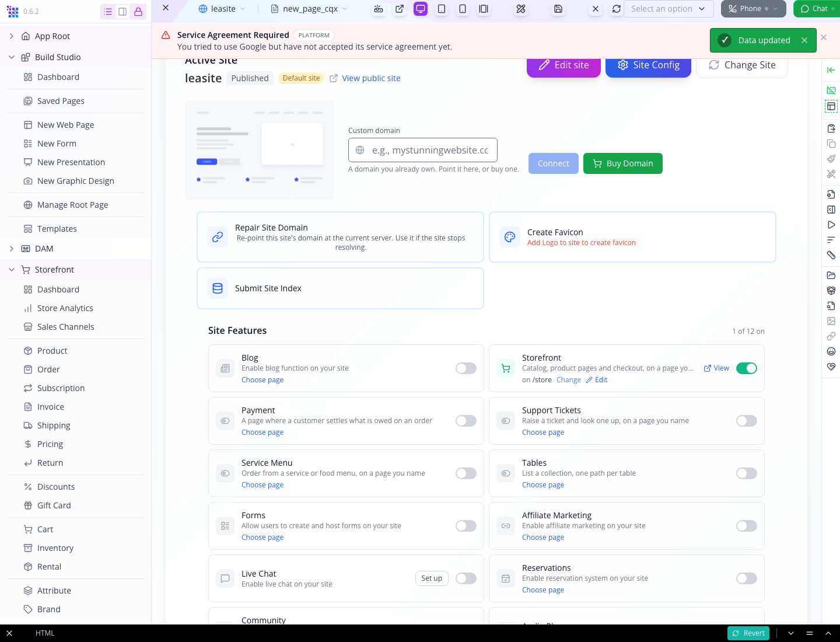840x642 pixels.
Task: Click the site preview thumbnail
Action: click(x=260, y=150)
